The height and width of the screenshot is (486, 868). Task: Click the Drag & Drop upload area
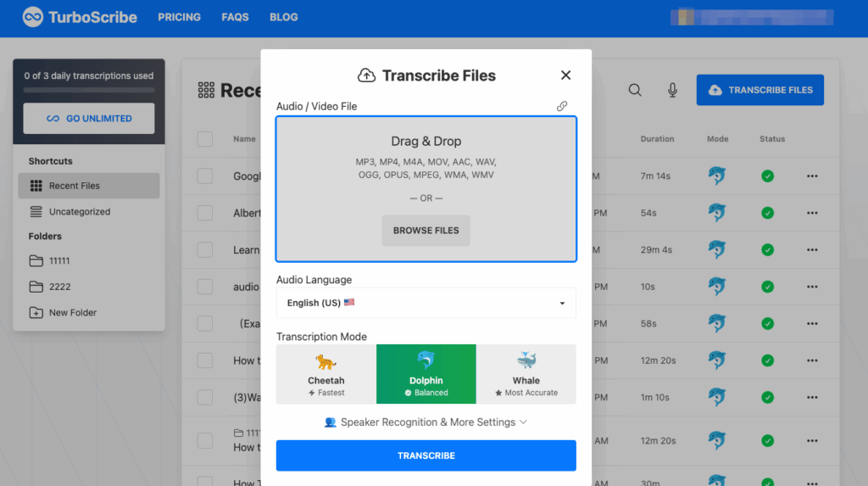click(426, 189)
